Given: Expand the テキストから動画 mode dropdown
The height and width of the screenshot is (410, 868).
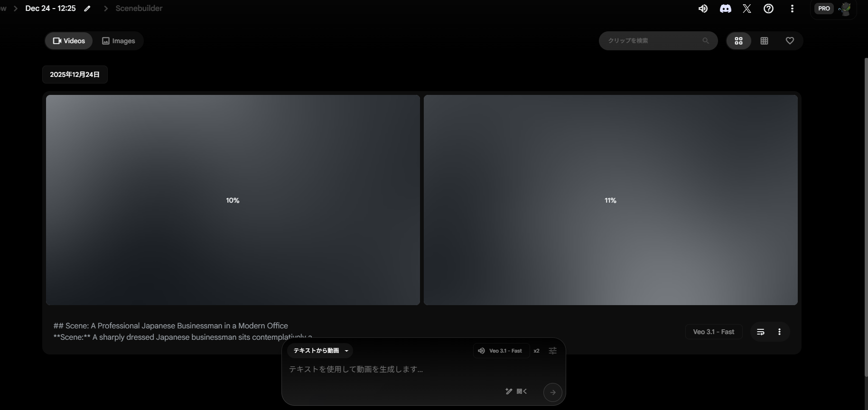Looking at the screenshot, I should (320, 351).
